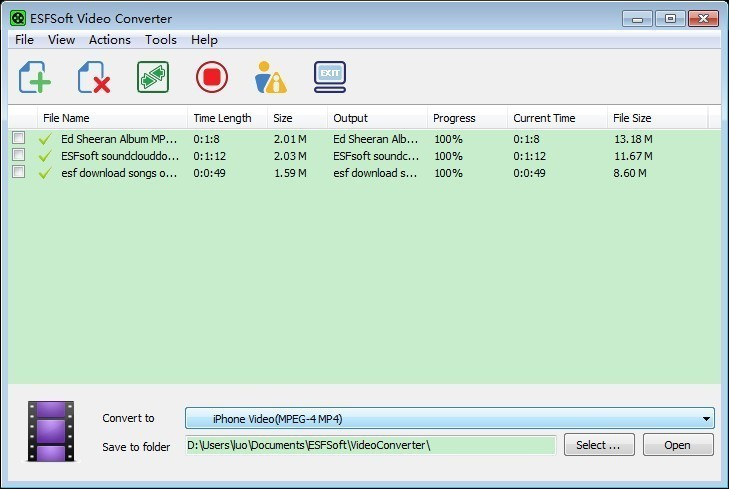The width and height of the screenshot is (729, 489).
Task: Start conversion with the green arrows icon
Action: (153, 77)
